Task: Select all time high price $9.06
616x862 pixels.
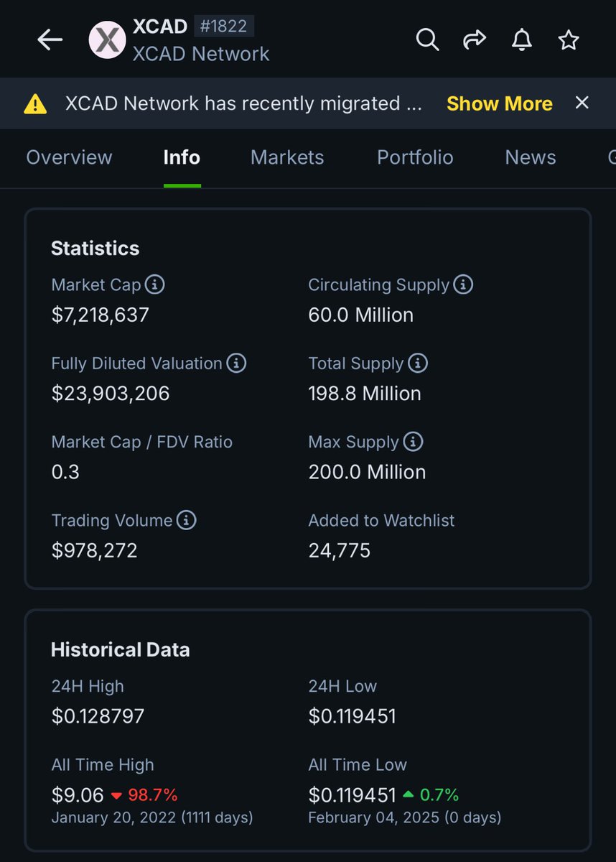Action: pyautogui.click(x=78, y=795)
